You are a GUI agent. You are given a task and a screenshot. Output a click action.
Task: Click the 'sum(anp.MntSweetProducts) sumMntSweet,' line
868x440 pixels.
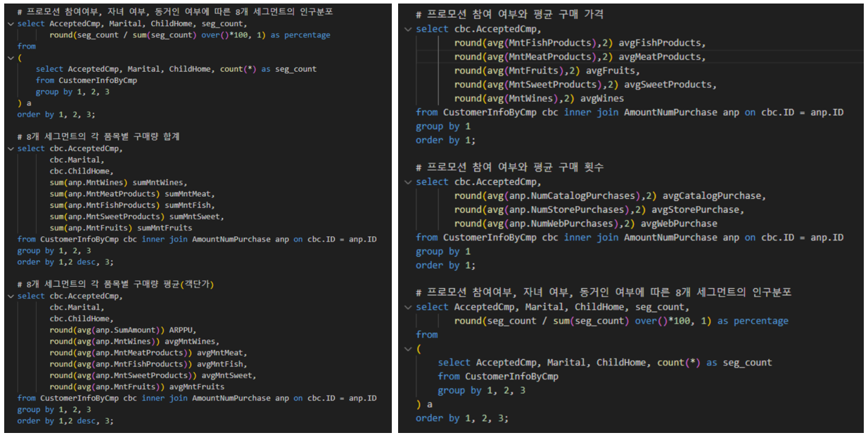click(136, 216)
